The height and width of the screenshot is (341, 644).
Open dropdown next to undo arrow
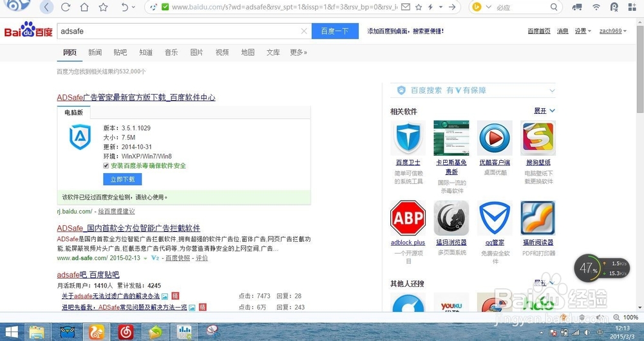pyautogui.click(x=134, y=7)
